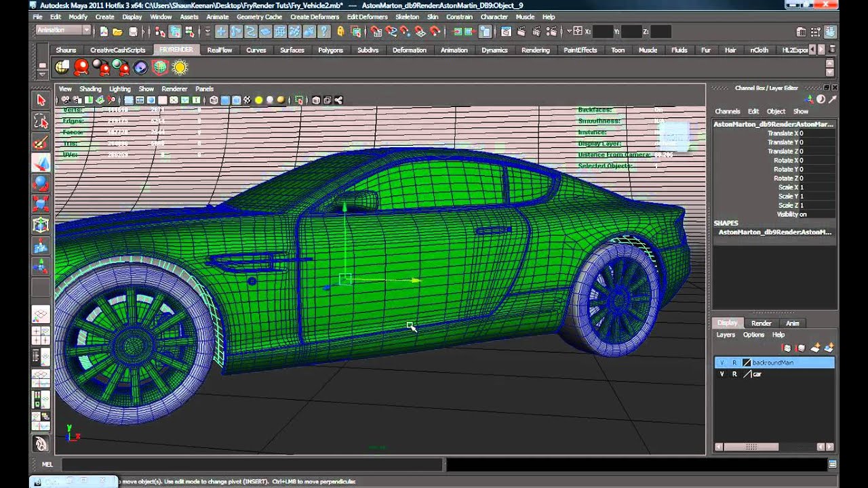
Task: Click the Fryrender camera lens shelf icon
Action: coord(140,67)
